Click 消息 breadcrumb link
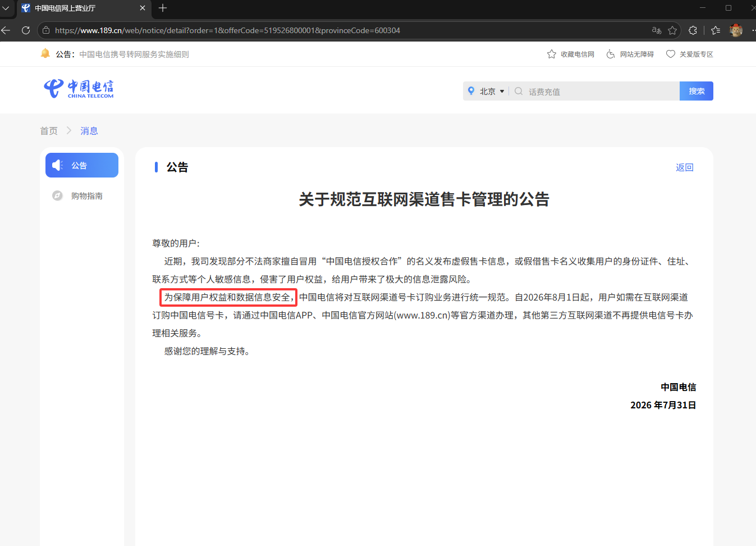Screen dimensions: 756x546 [x=89, y=131]
